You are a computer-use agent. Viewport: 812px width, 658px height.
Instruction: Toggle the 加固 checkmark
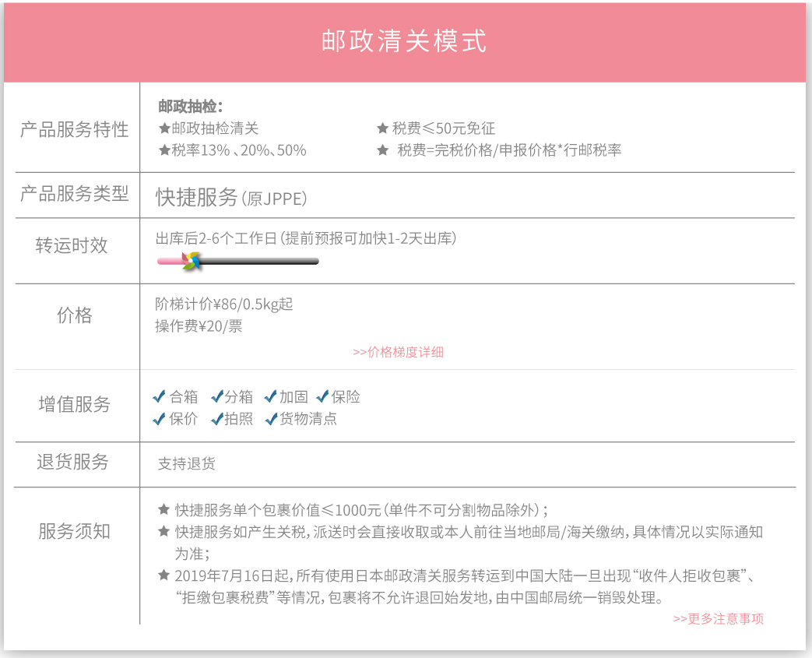click(x=271, y=397)
